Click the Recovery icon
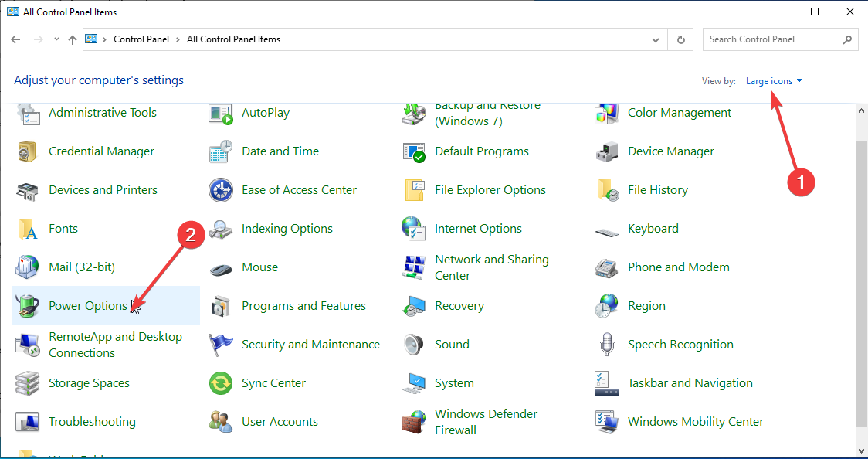Viewport: 868px width, 459px height. pyautogui.click(x=413, y=306)
